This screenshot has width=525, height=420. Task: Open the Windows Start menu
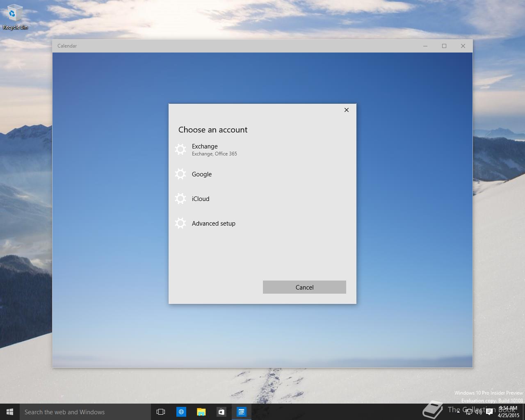tap(10, 412)
